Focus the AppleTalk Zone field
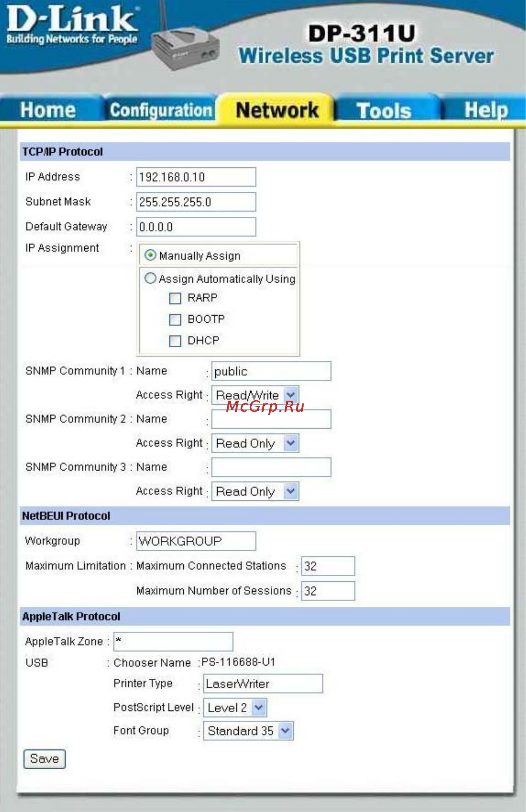 [x=173, y=641]
